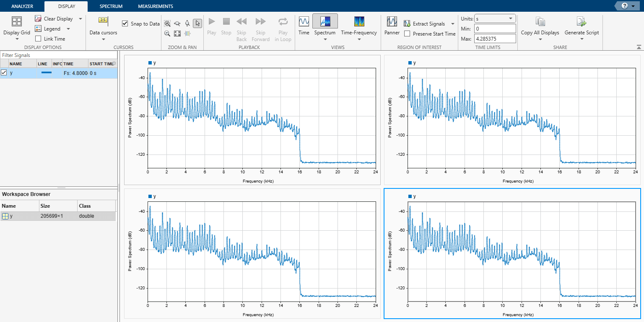This screenshot has height=322, width=644.
Task: Select the DISPLAY tab
Action: [67, 6]
